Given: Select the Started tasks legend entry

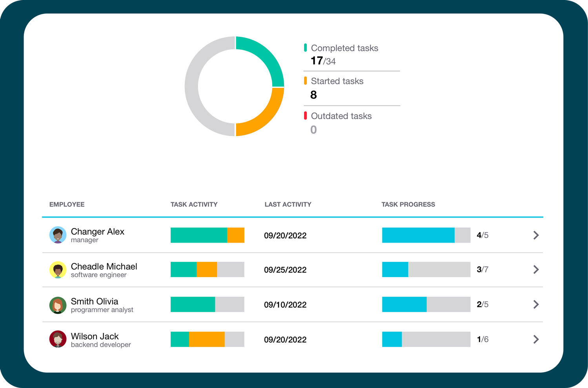Looking at the screenshot, I should pos(337,81).
